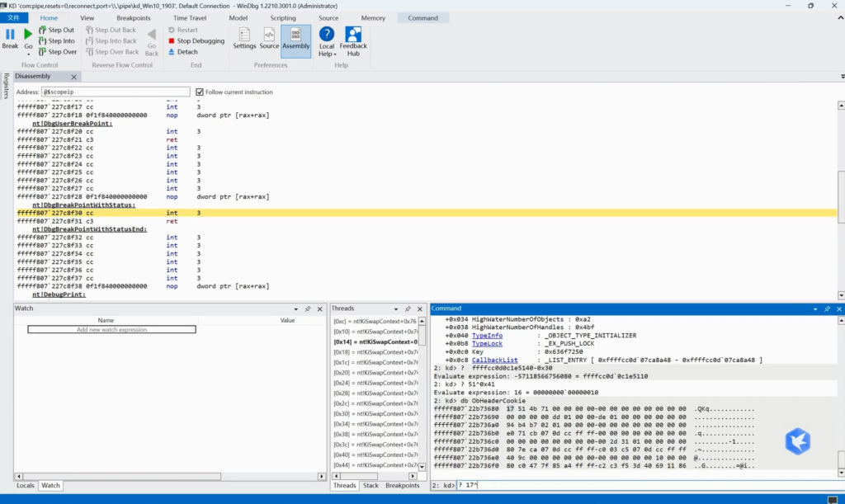
Task: Close the Threads panel
Action: 420,309
